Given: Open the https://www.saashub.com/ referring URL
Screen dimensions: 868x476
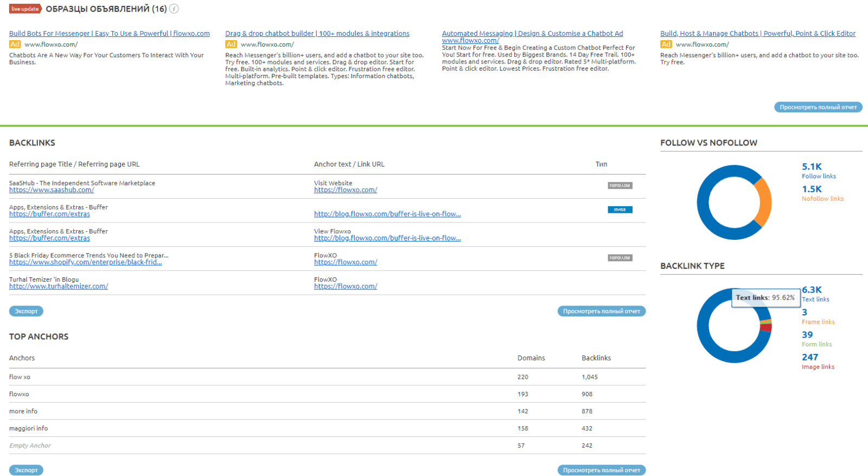Looking at the screenshot, I should [x=52, y=190].
